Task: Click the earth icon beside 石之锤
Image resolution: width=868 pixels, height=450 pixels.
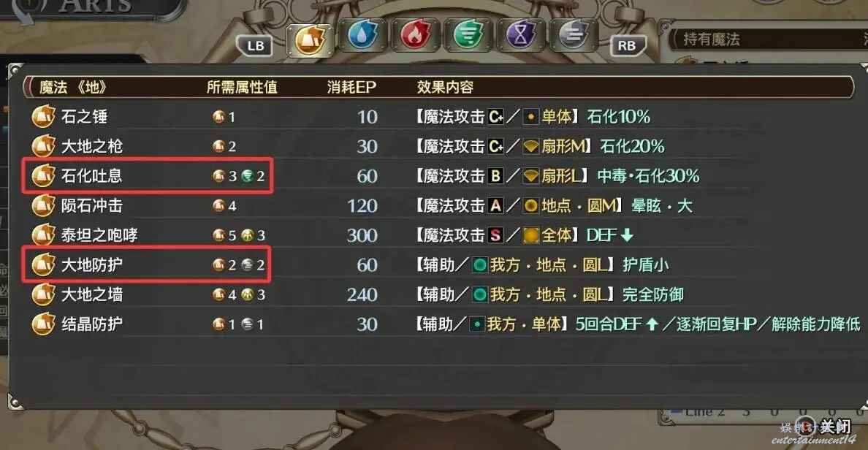Action: [x=43, y=117]
